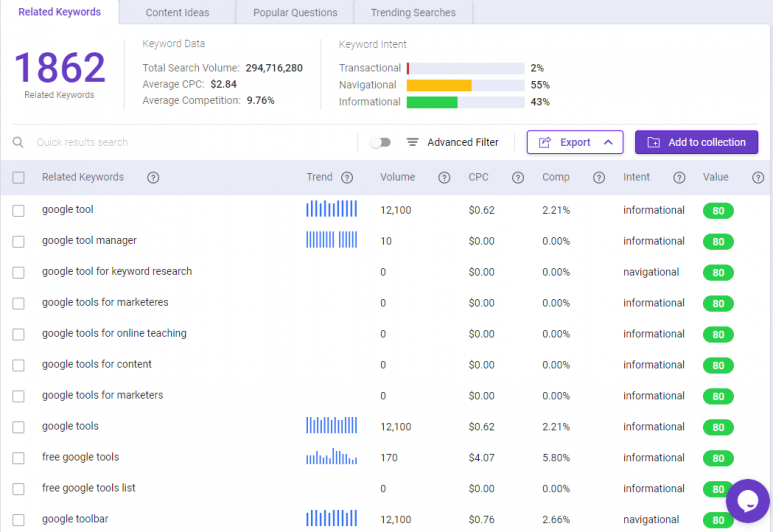
Task: Click value badge 80 for google toolbar
Action: point(718,520)
